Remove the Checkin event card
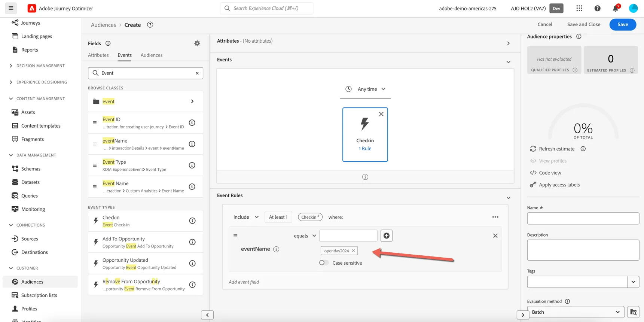644x322 pixels. tap(381, 114)
